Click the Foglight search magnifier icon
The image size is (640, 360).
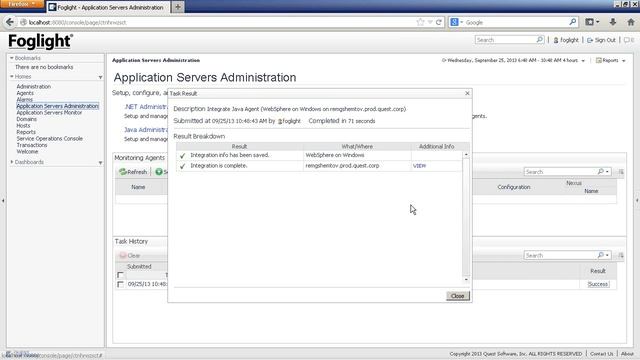coord(540,40)
